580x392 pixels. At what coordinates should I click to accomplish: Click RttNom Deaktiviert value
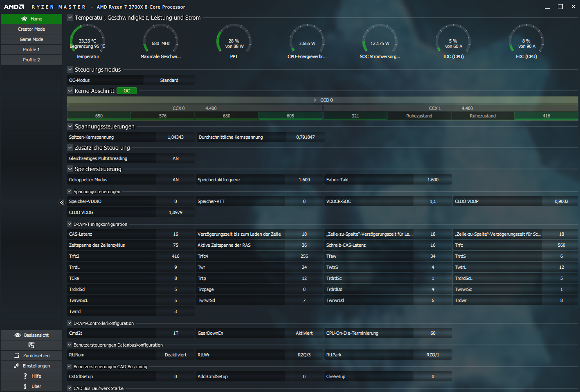coord(175,355)
